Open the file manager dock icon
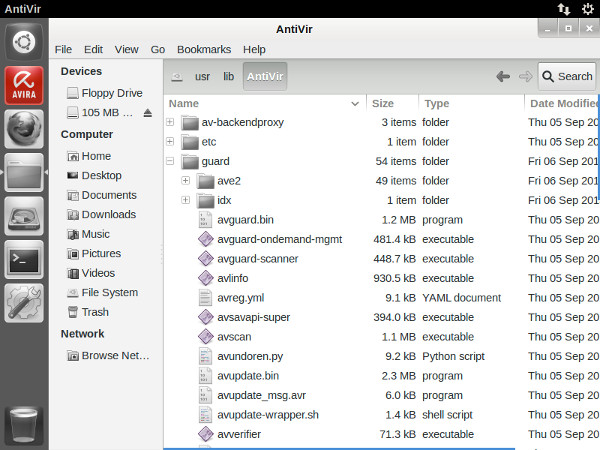The height and width of the screenshot is (450, 600). (x=24, y=173)
